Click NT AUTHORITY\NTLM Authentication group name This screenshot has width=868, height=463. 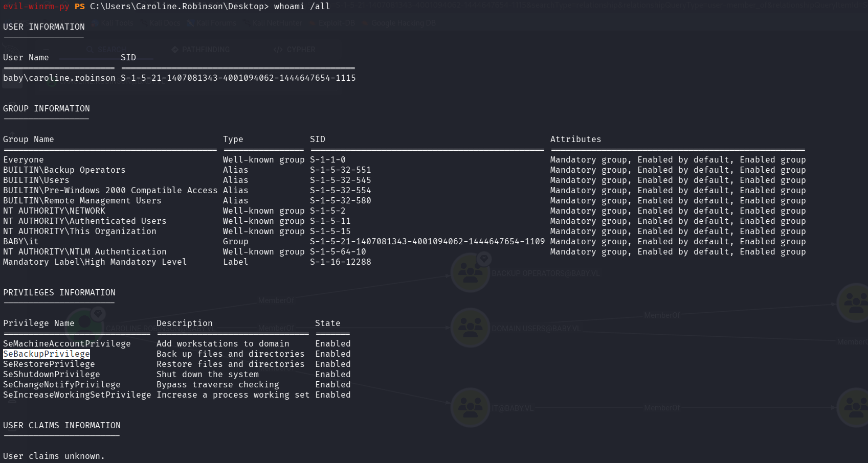point(85,251)
